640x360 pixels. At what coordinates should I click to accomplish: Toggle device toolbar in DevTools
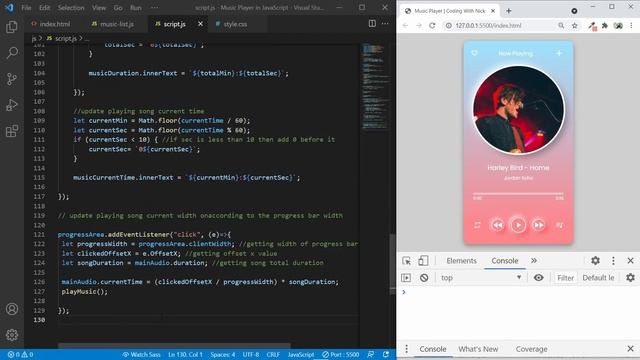[x=423, y=260]
